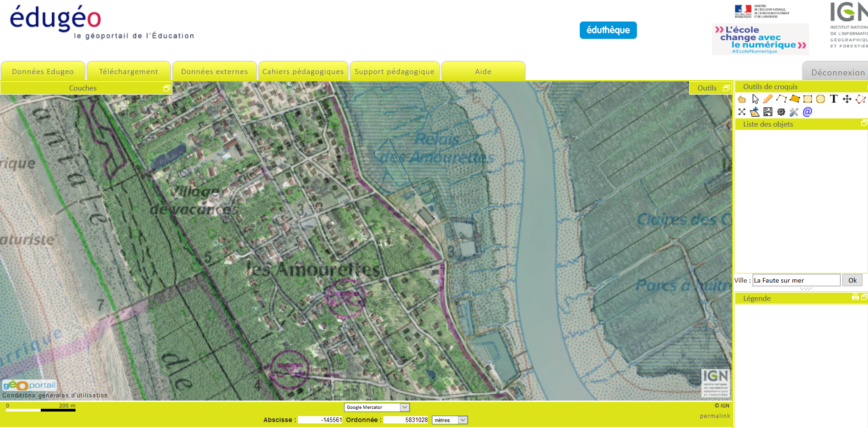
Task: Click the blue @ email icon
Action: point(808,112)
